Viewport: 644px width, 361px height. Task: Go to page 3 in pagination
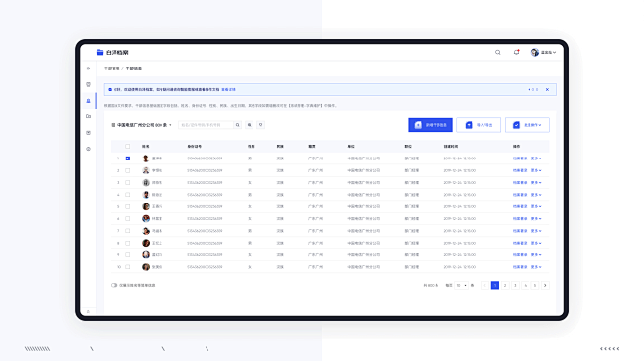[515, 285]
